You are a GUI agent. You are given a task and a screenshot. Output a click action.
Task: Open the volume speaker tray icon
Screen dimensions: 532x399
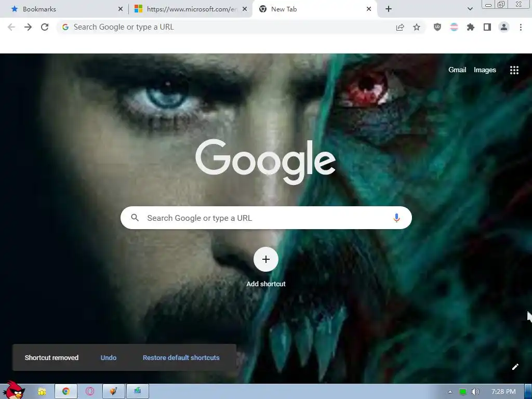pyautogui.click(x=475, y=392)
